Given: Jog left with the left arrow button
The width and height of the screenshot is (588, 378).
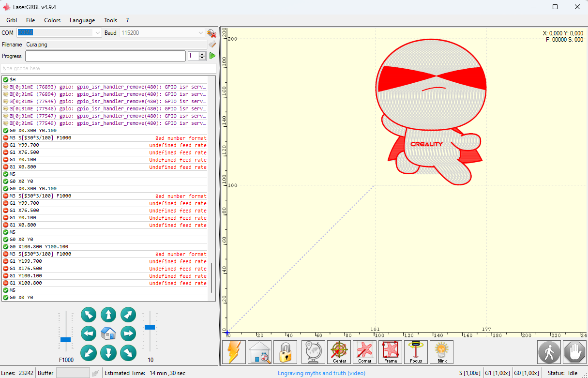Looking at the screenshot, I should (88, 333).
